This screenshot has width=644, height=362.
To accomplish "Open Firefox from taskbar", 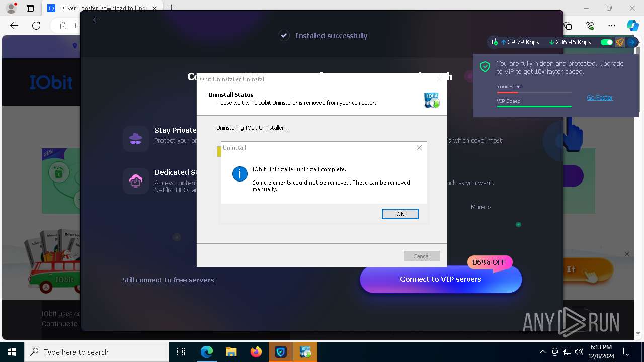I will (256, 352).
